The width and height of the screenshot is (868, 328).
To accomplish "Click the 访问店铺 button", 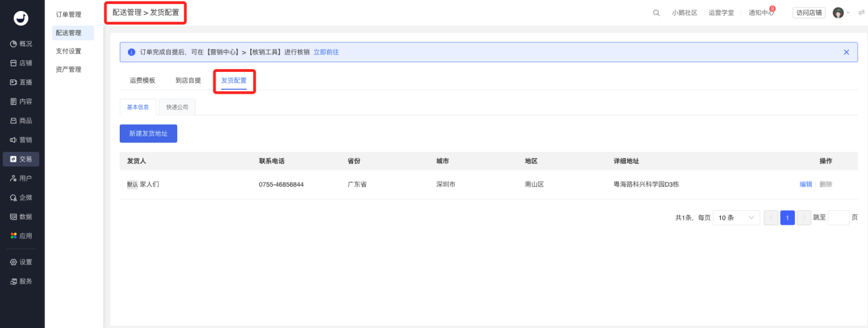I will point(808,13).
